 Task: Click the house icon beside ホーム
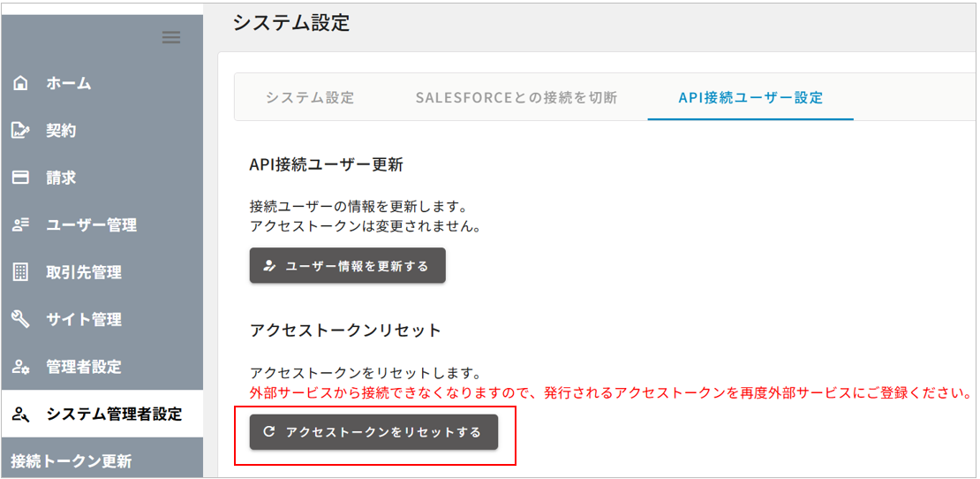tap(21, 84)
